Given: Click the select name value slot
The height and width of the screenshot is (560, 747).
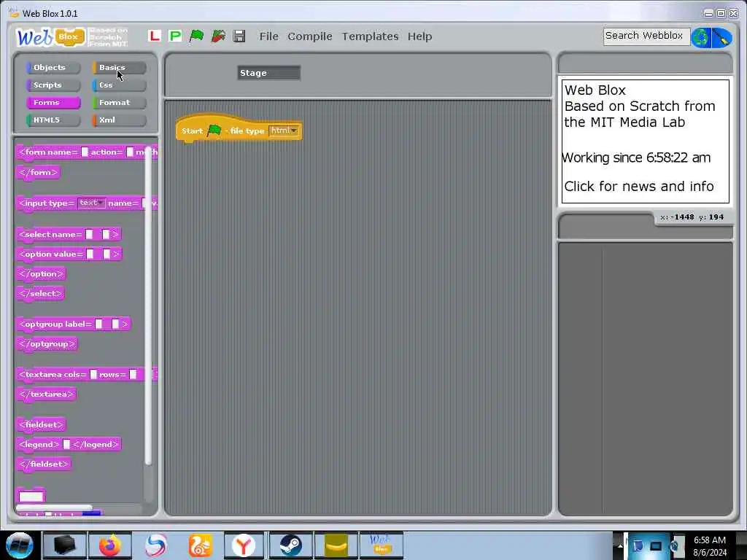Looking at the screenshot, I should (89, 234).
